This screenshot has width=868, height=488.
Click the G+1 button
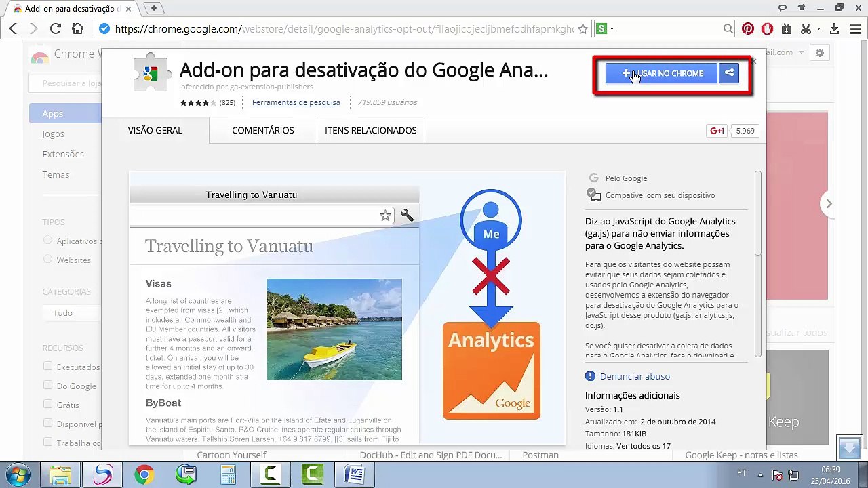[x=717, y=131]
